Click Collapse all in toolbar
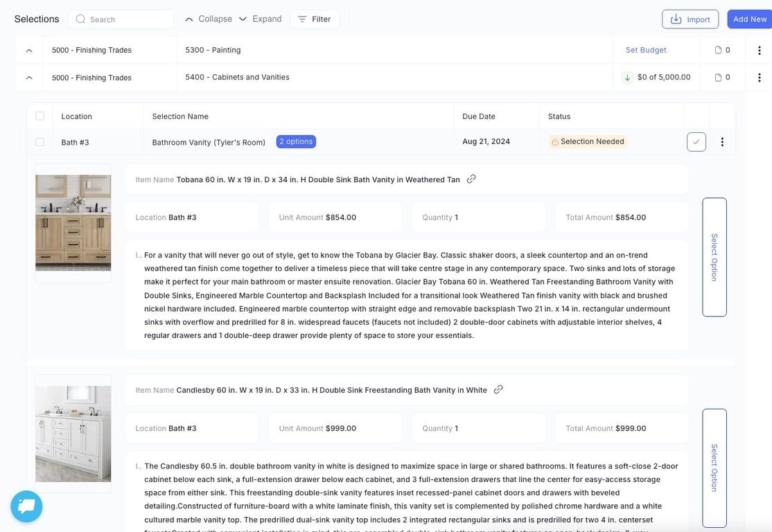The height and width of the screenshot is (532, 772). [209, 19]
